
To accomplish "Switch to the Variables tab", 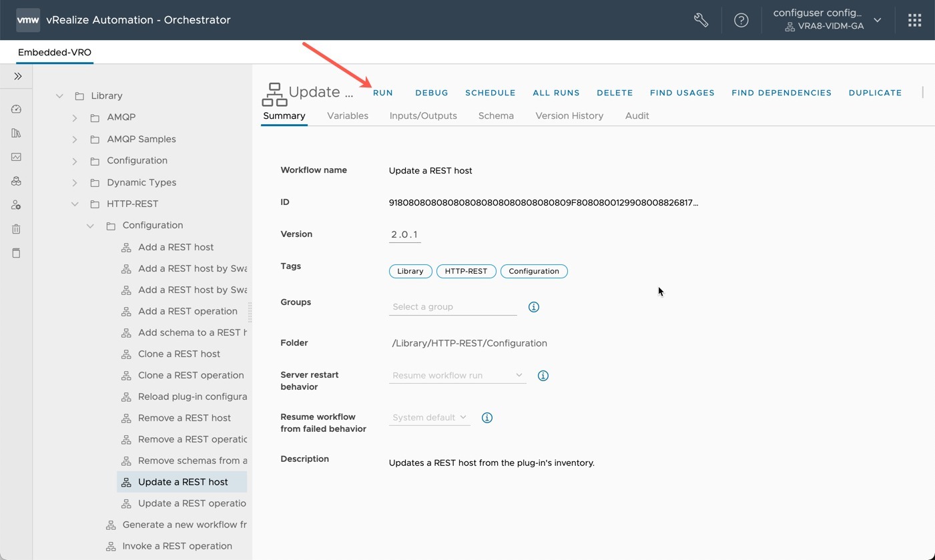I will (348, 115).
